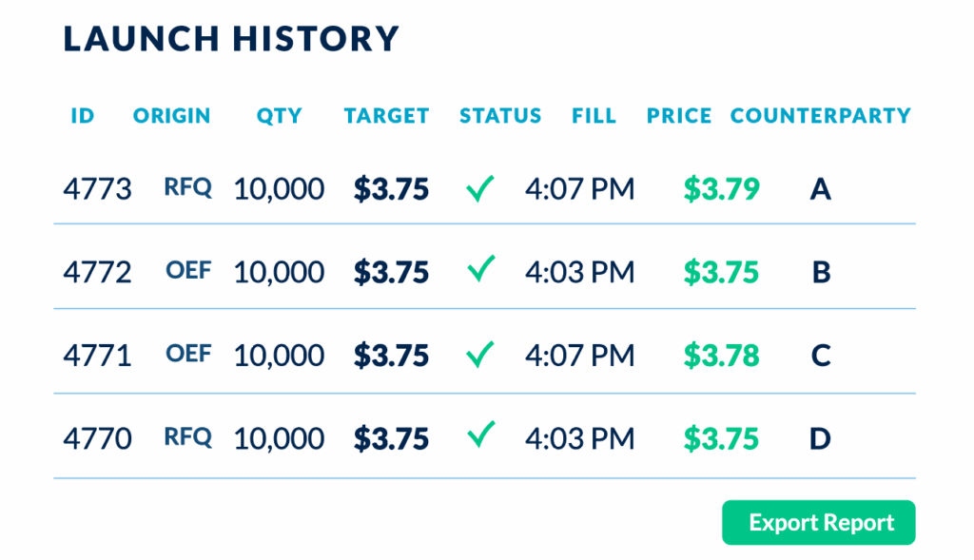Image resolution: width=974 pixels, height=560 pixels.
Task: Click the $3.79 fill price
Action: coord(721,189)
